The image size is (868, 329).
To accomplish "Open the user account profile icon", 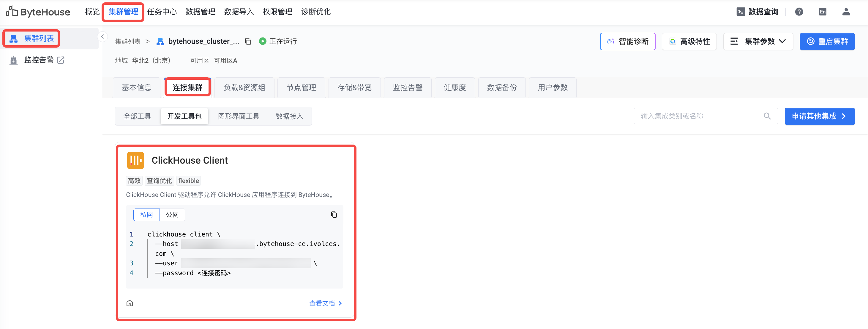I will pos(846,12).
